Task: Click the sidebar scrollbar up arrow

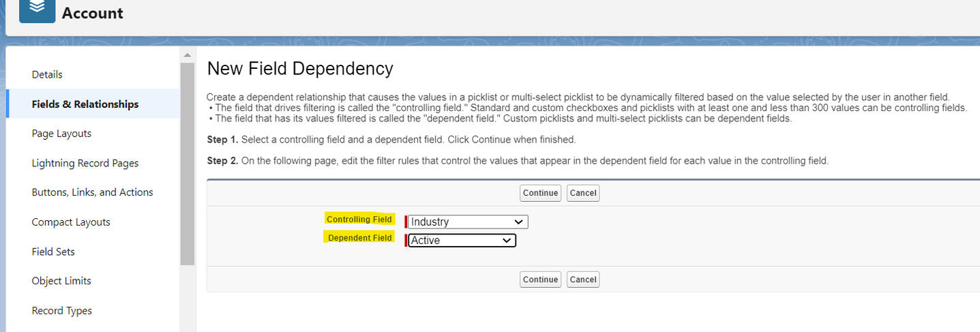Action: click(x=188, y=55)
